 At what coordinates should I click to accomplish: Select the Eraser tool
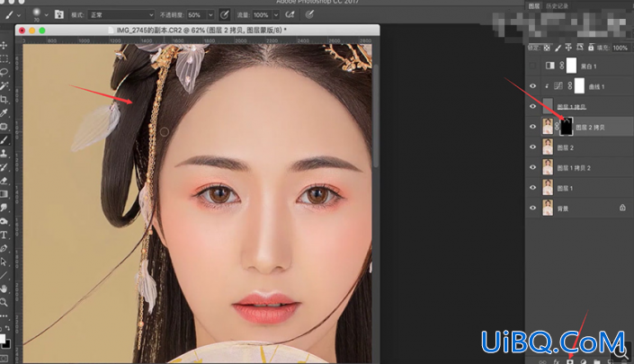tap(4, 181)
